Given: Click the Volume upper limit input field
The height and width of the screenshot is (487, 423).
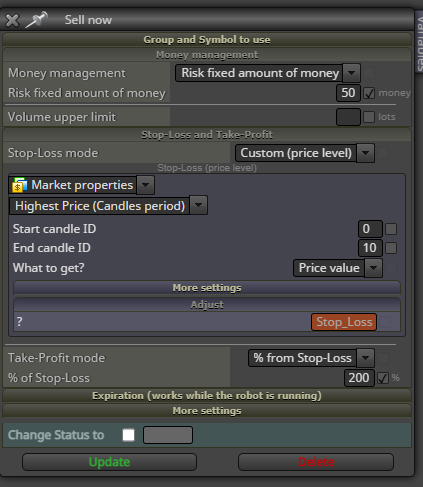Looking at the screenshot, I should click(x=348, y=117).
